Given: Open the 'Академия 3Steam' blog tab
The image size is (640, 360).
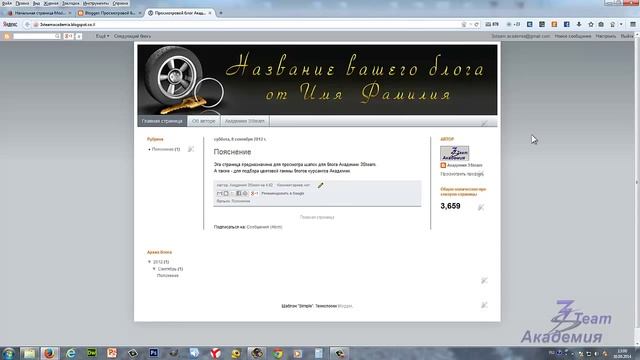Looking at the screenshot, I should [x=244, y=121].
